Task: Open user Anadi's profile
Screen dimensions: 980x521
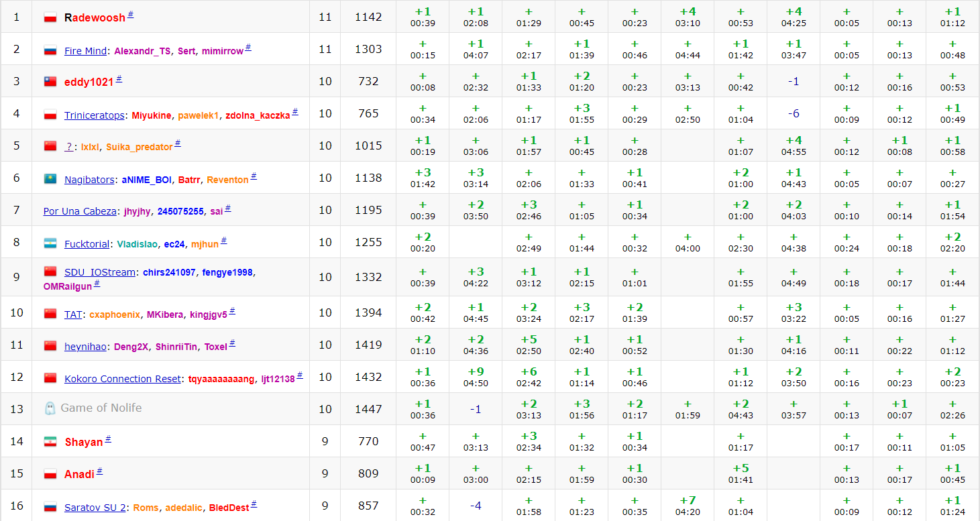Action: (79, 474)
